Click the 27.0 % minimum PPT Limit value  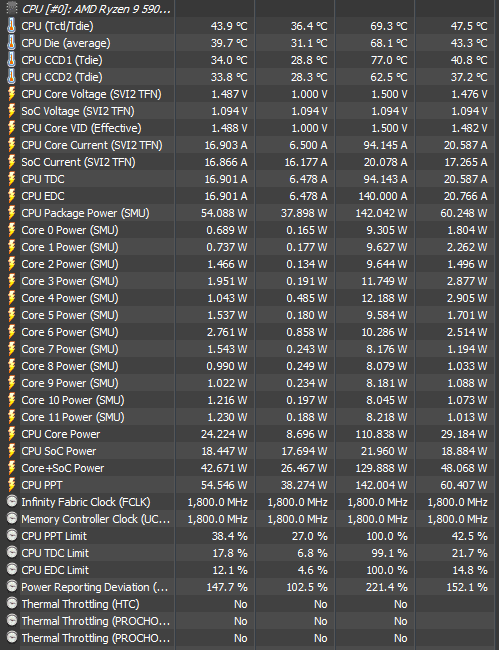[x=310, y=536]
